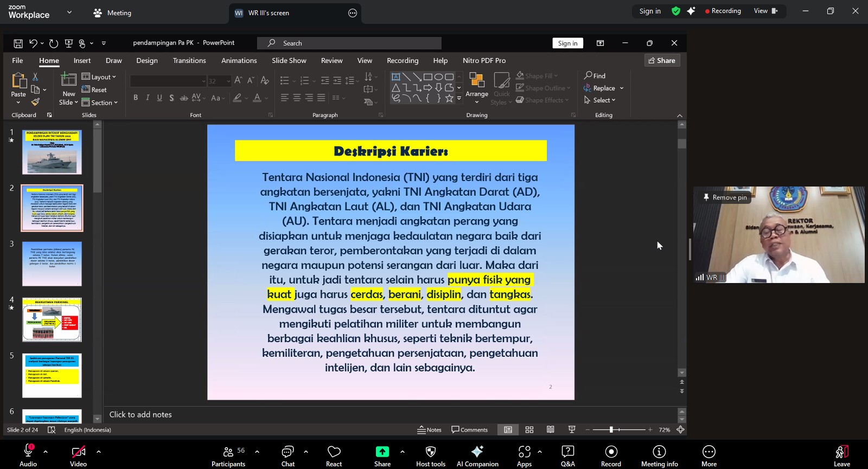The width and height of the screenshot is (868, 469).
Task: Open the Zoom Chat panel
Action: click(x=288, y=455)
